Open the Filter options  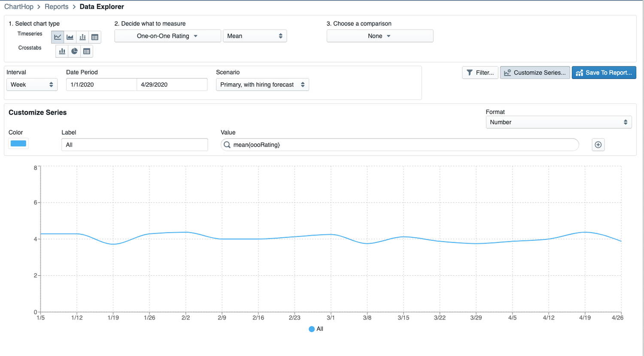tap(480, 72)
